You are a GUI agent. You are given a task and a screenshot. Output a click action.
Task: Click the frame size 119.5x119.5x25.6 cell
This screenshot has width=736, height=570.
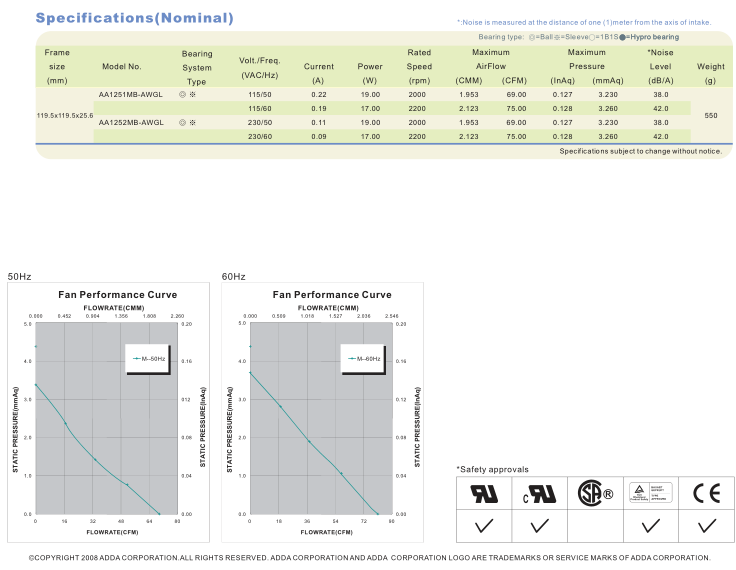(65, 116)
